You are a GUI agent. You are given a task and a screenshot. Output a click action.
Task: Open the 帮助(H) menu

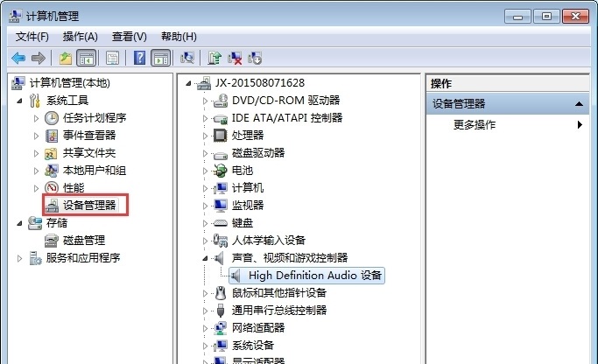pos(179,37)
